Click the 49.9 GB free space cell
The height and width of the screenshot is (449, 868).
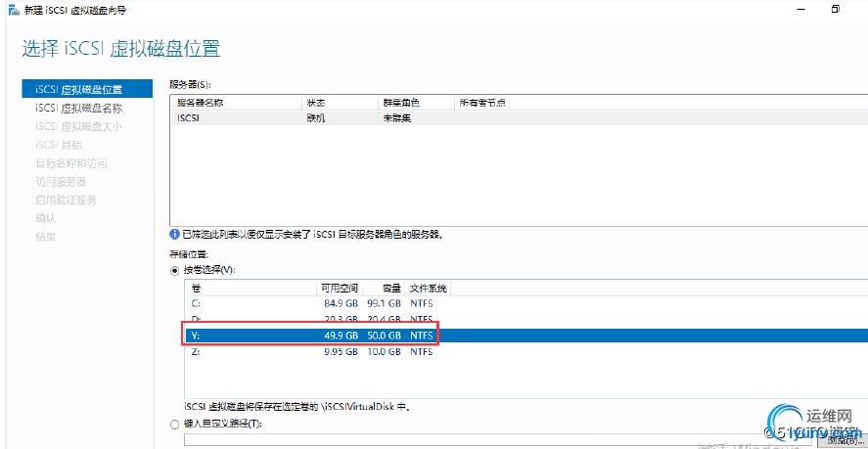(x=342, y=336)
